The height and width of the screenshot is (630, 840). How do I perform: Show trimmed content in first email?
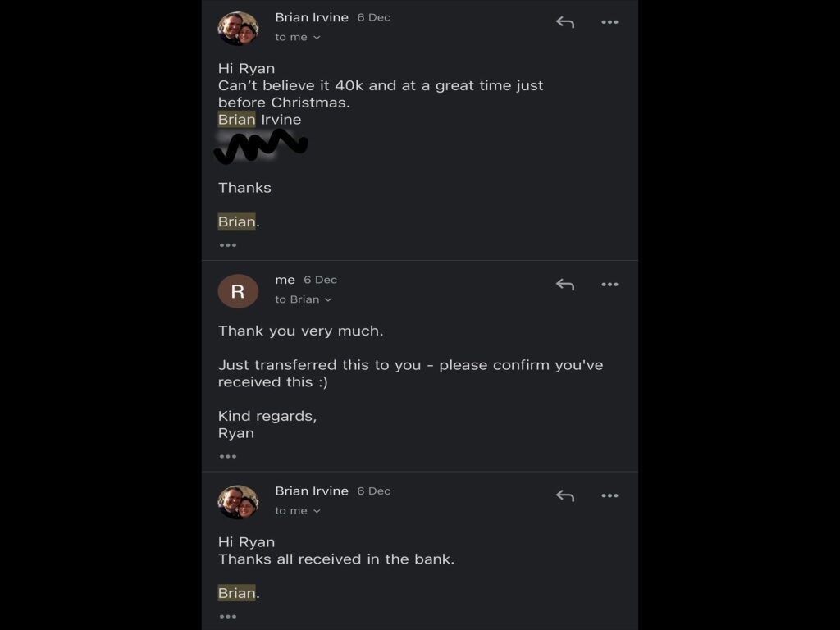click(x=227, y=245)
